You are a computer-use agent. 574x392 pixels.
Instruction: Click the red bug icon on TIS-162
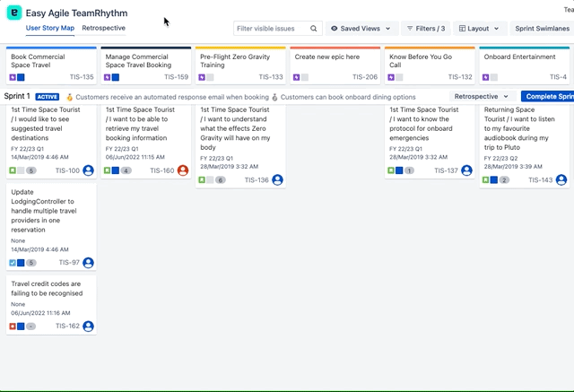tap(13, 327)
